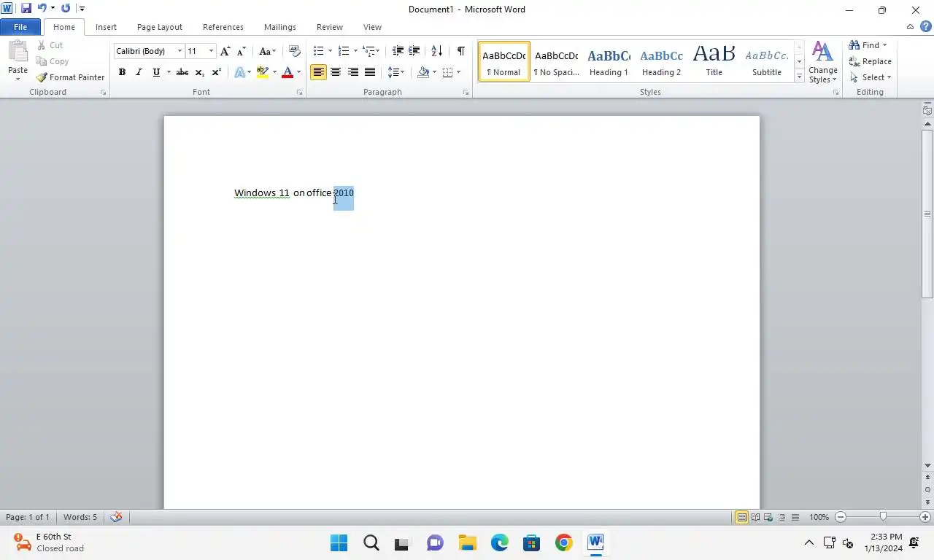
Task: Click the Replace button
Action: tap(870, 61)
